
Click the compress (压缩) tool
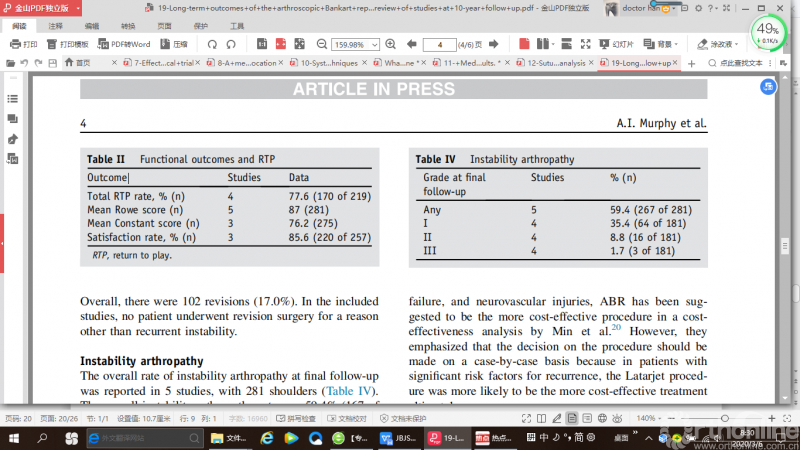pyautogui.click(x=174, y=45)
